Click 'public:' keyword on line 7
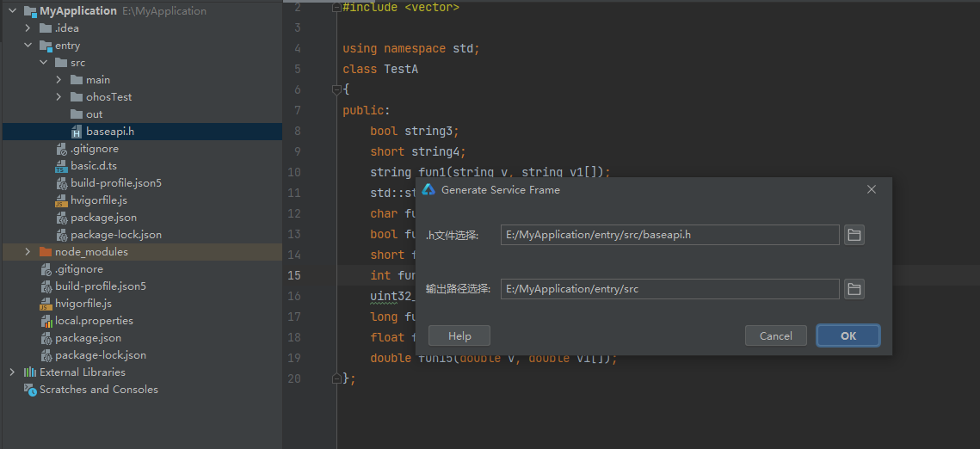Viewport: 980px width, 449px height. pos(367,110)
